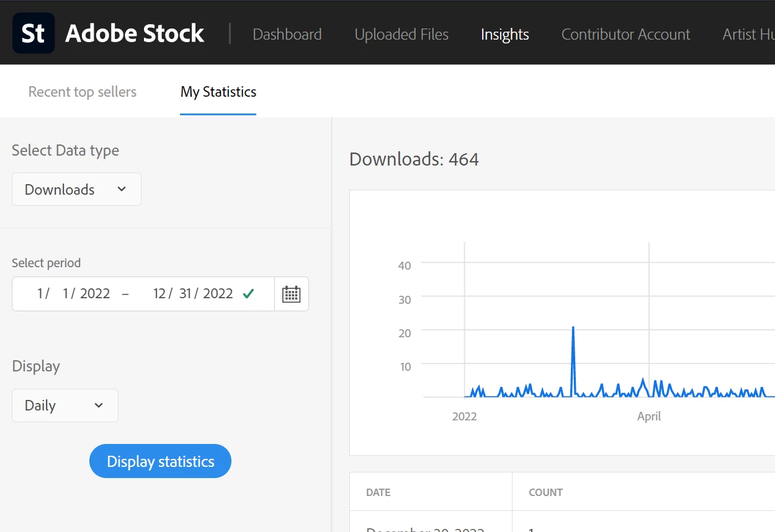This screenshot has height=532, width=775.
Task: Click the 40 value on chart axis
Action: click(x=405, y=265)
